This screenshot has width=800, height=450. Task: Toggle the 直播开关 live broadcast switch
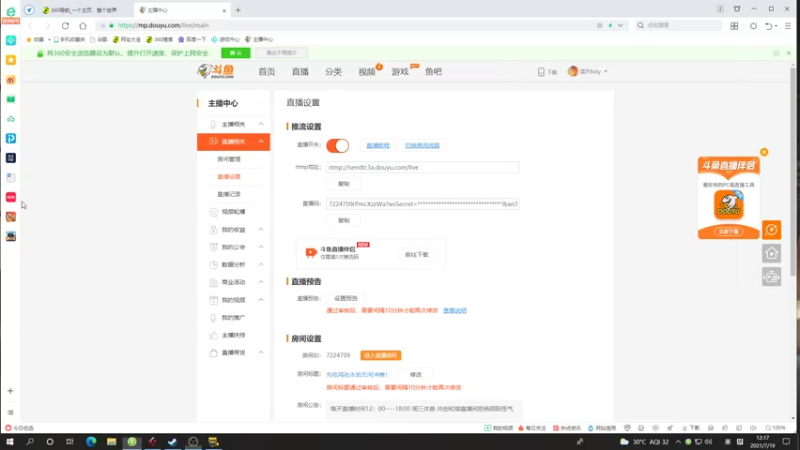337,145
